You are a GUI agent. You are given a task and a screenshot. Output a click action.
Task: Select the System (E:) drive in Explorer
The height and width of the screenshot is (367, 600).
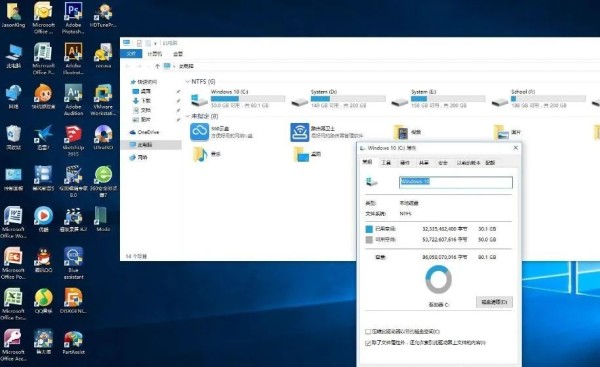click(439, 98)
